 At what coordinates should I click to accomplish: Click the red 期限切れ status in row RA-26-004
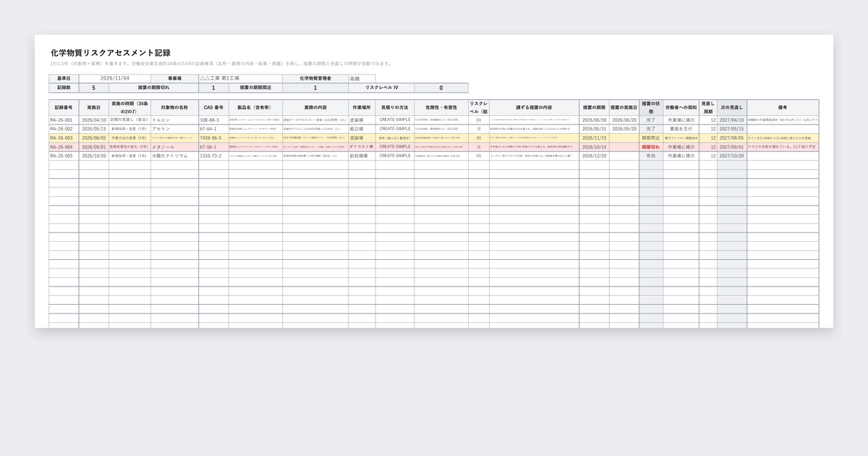650,147
